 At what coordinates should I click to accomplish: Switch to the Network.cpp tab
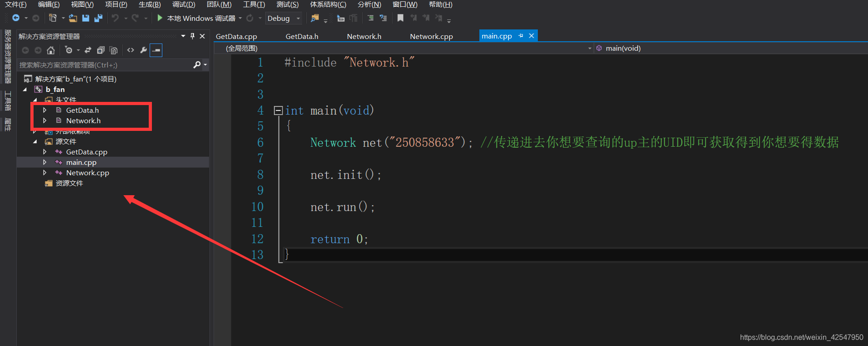[431, 36]
